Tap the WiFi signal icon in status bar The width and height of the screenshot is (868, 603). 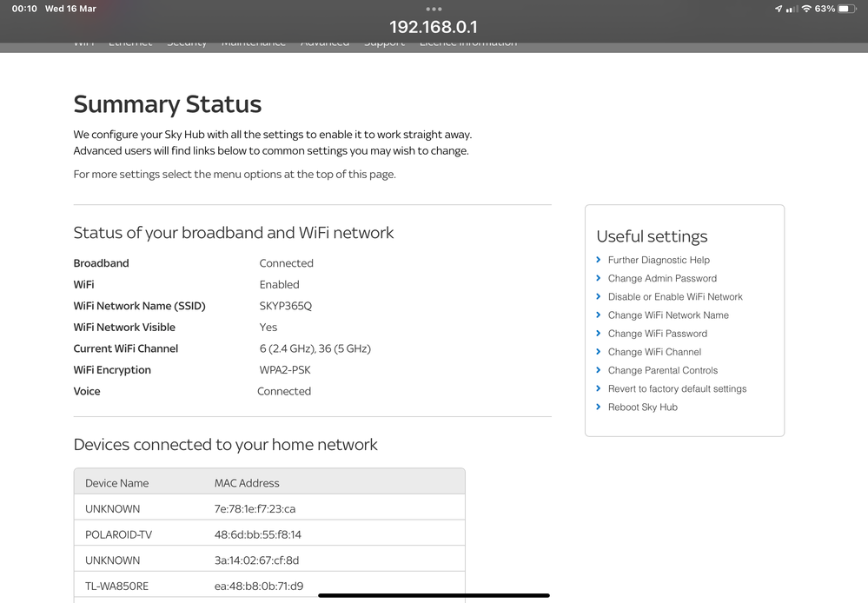coord(806,9)
